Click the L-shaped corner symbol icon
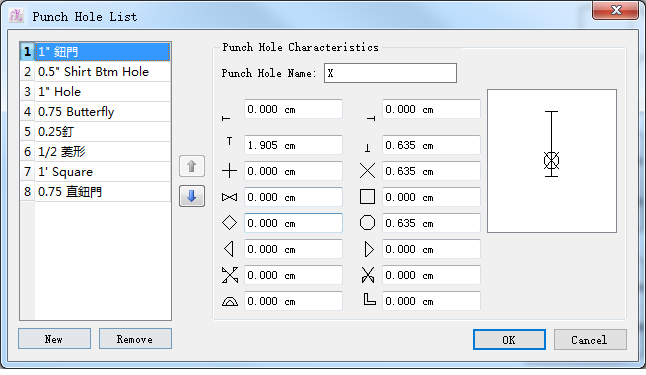The image size is (646, 375). 370,299
